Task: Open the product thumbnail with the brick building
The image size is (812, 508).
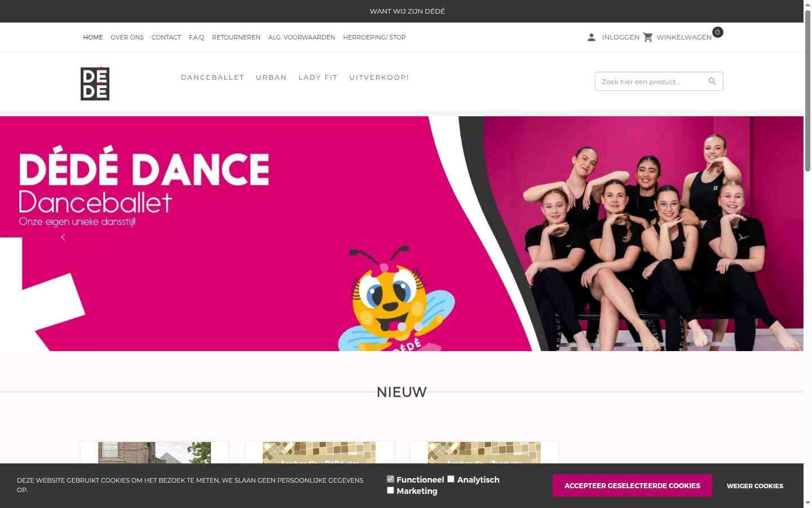Action: pyautogui.click(x=155, y=453)
